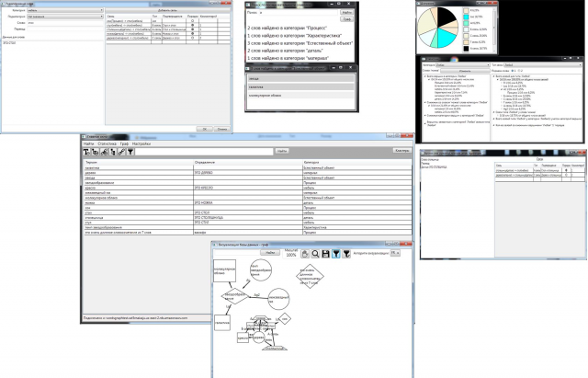Click the floppy disk save icon in graph window
This screenshot has height=378, width=588.
tap(326, 254)
